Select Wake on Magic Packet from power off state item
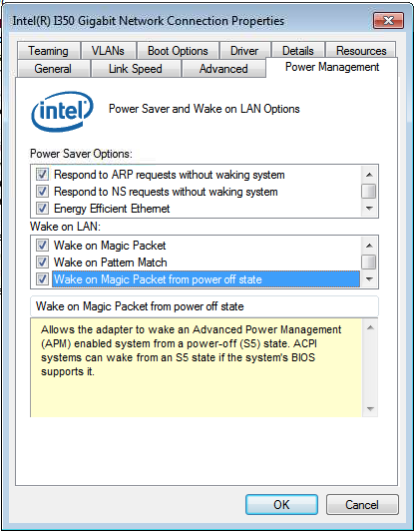The width and height of the screenshot is (414, 532). point(206,279)
